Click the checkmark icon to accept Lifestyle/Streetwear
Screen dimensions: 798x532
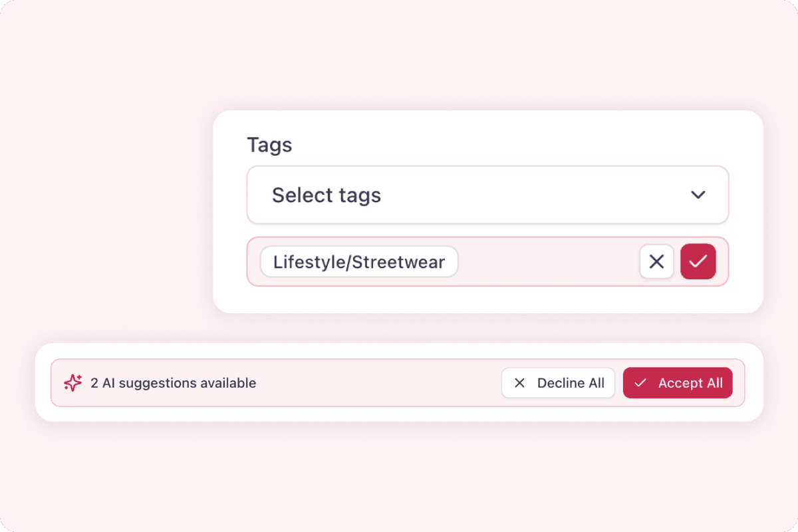698,261
